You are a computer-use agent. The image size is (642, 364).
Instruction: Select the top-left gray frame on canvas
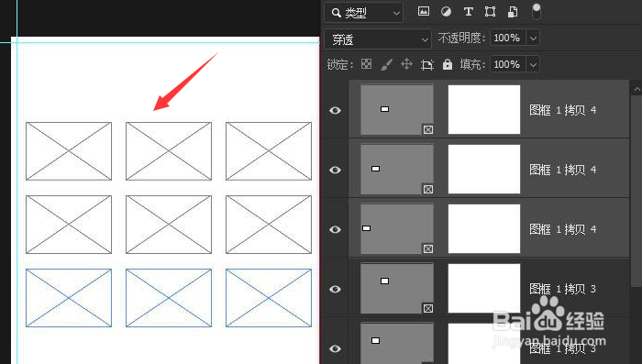69,151
